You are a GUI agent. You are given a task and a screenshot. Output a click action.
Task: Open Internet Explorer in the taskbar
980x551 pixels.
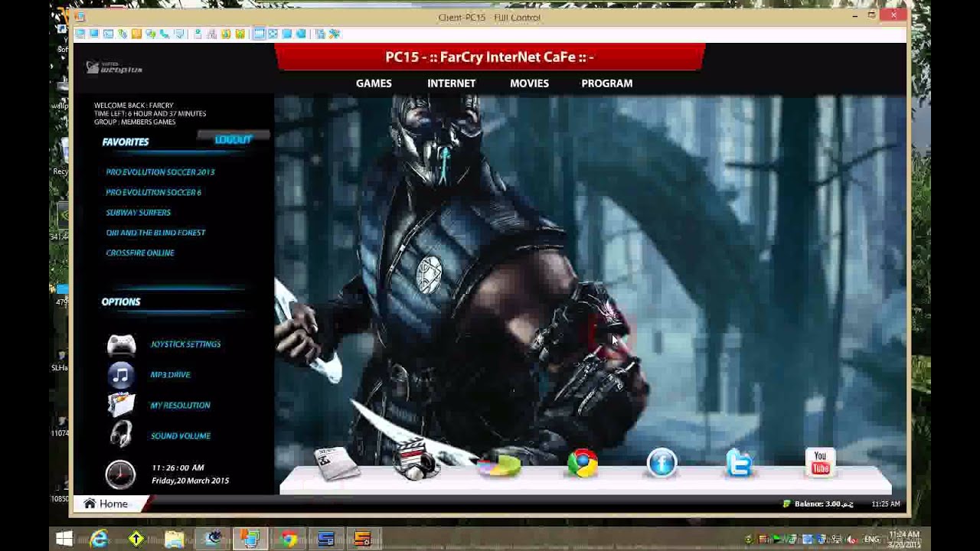coord(100,540)
